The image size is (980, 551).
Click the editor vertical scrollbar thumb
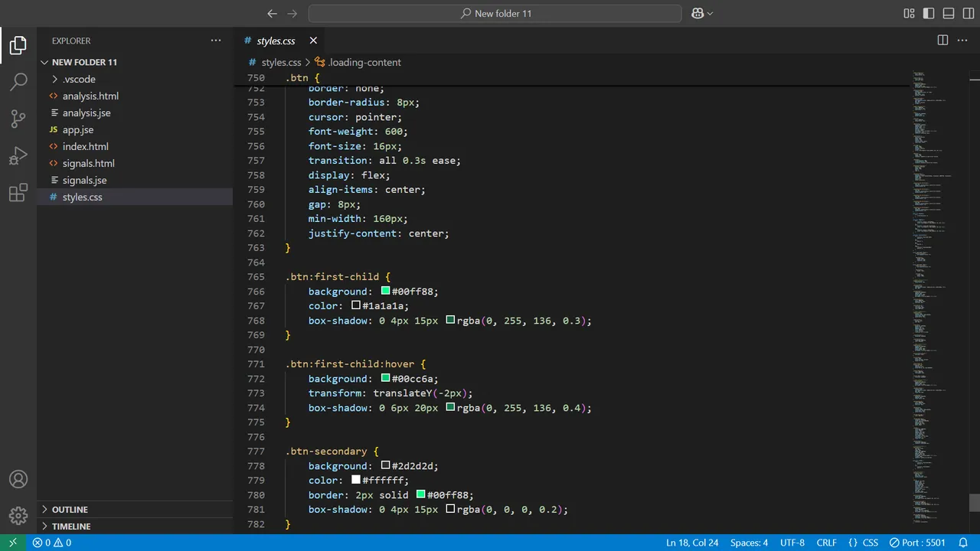tap(975, 503)
